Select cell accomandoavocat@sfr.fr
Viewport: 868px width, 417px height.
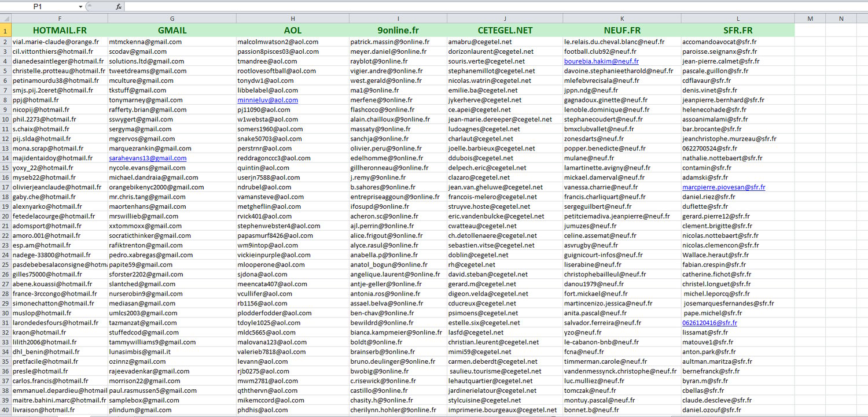738,42
